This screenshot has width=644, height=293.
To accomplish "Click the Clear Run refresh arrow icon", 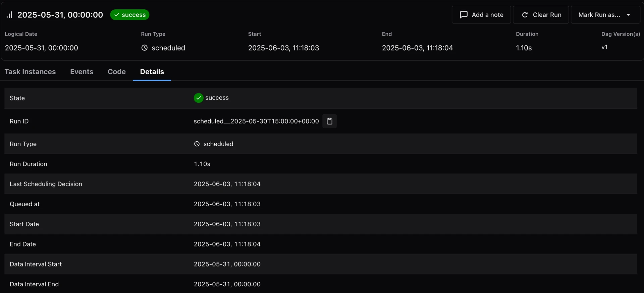I will [x=525, y=15].
